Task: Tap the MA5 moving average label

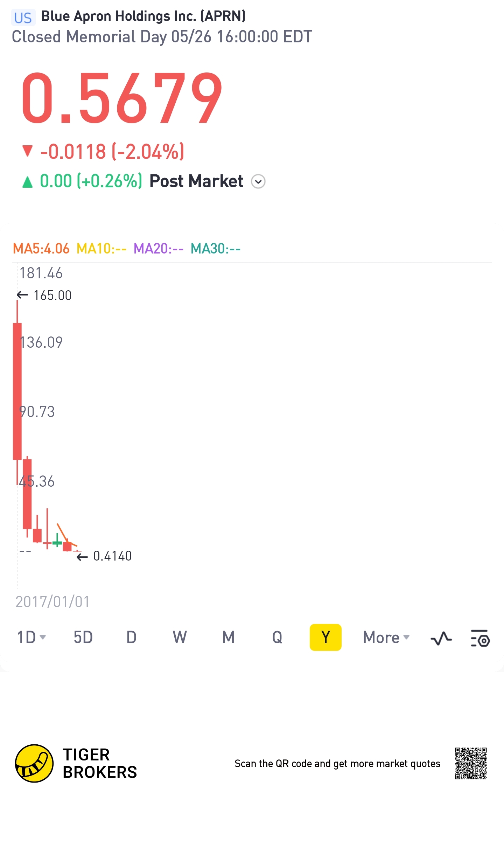Action: pos(41,249)
